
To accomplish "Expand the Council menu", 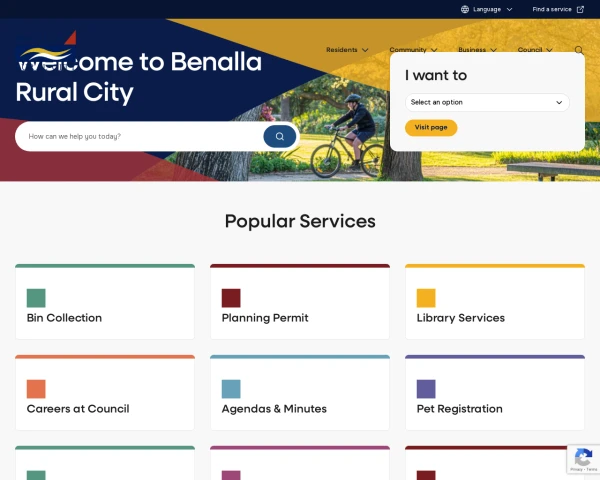I will pyautogui.click(x=535, y=50).
